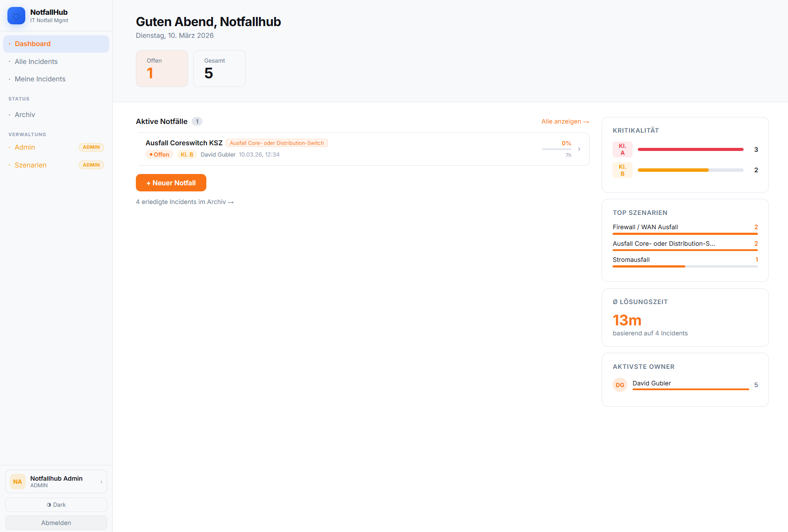Click the Kl. A criticality badge
The width and height of the screenshot is (788, 532).
(x=622, y=149)
